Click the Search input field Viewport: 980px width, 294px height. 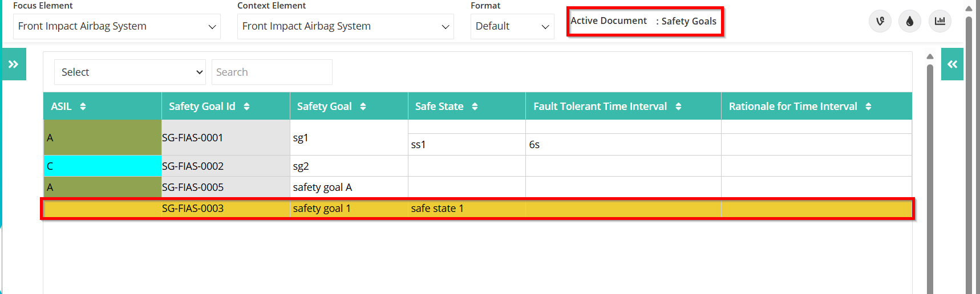[272, 72]
